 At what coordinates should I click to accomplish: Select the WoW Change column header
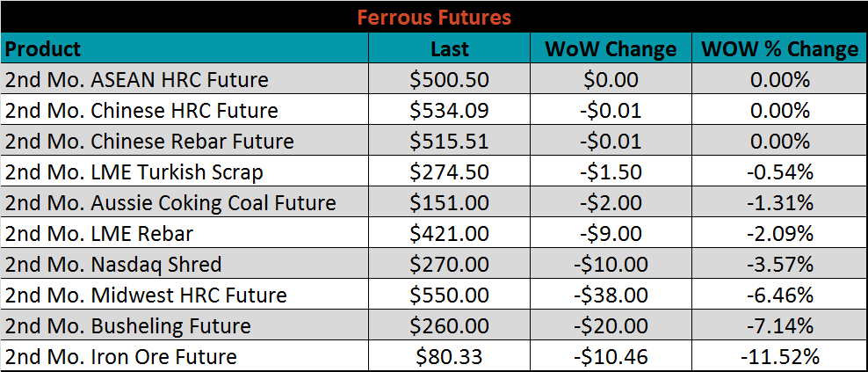point(611,48)
